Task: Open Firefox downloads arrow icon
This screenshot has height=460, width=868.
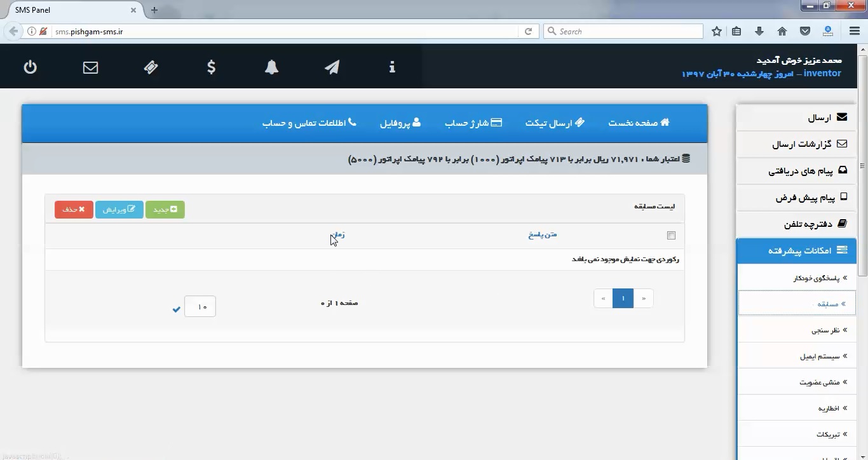Action: [x=759, y=31]
